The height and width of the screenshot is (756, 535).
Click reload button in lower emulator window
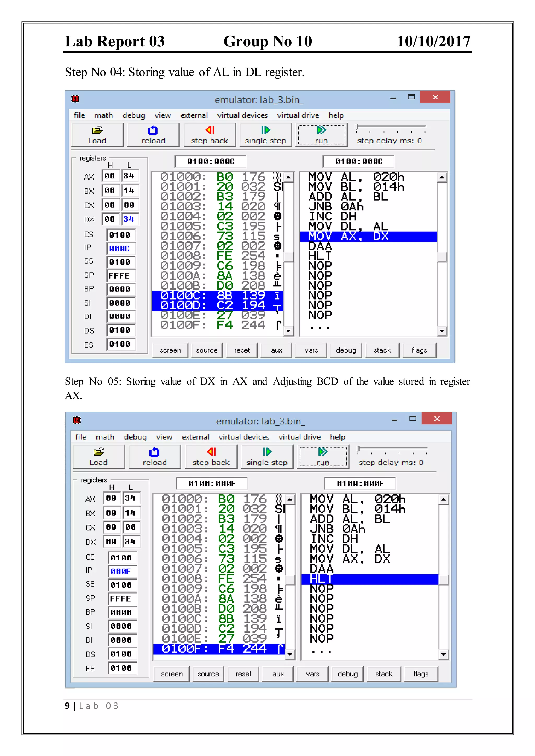point(154,457)
